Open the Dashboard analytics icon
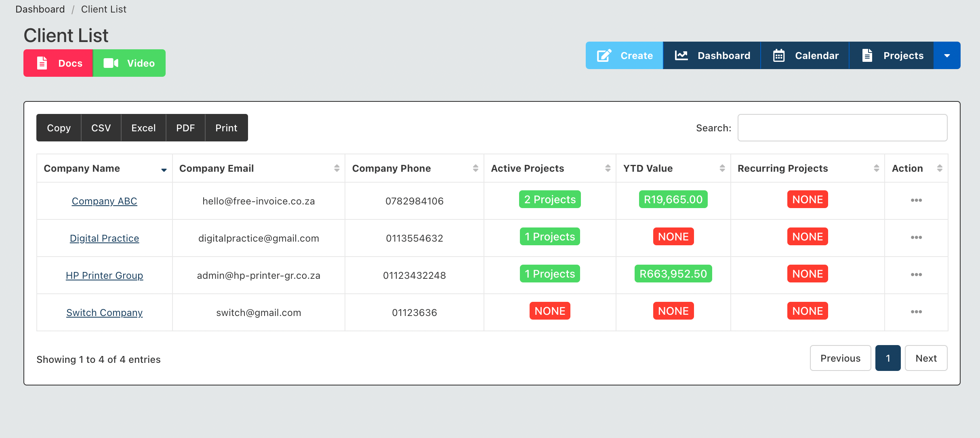Viewport: 980px width, 438px height. coord(681,55)
